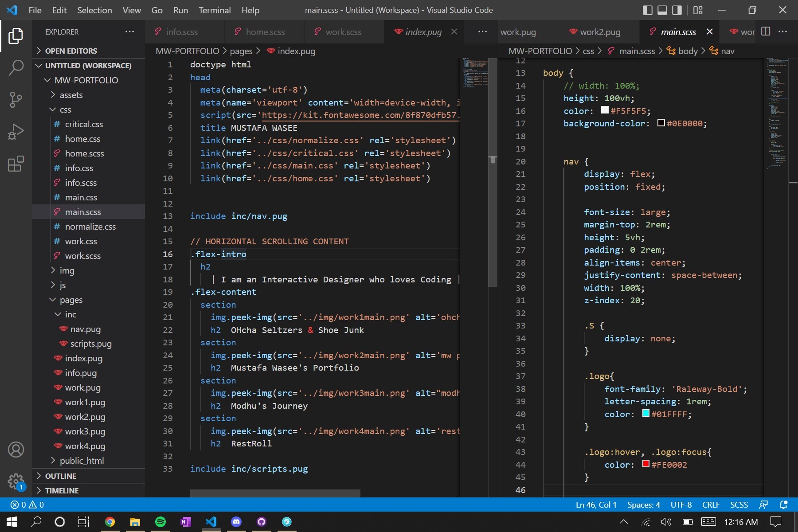
Task: Close the index.pug tab
Action: (454, 31)
